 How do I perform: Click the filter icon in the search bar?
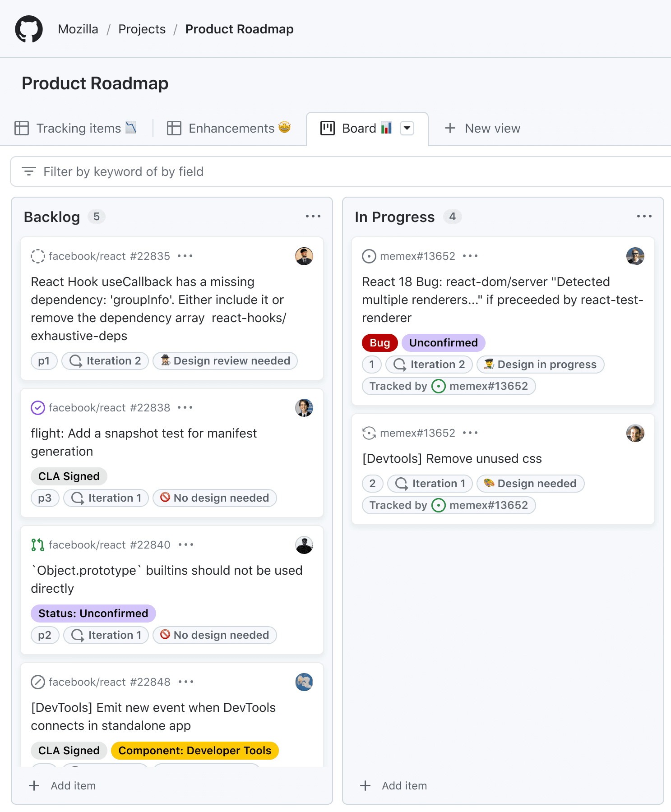(x=29, y=171)
